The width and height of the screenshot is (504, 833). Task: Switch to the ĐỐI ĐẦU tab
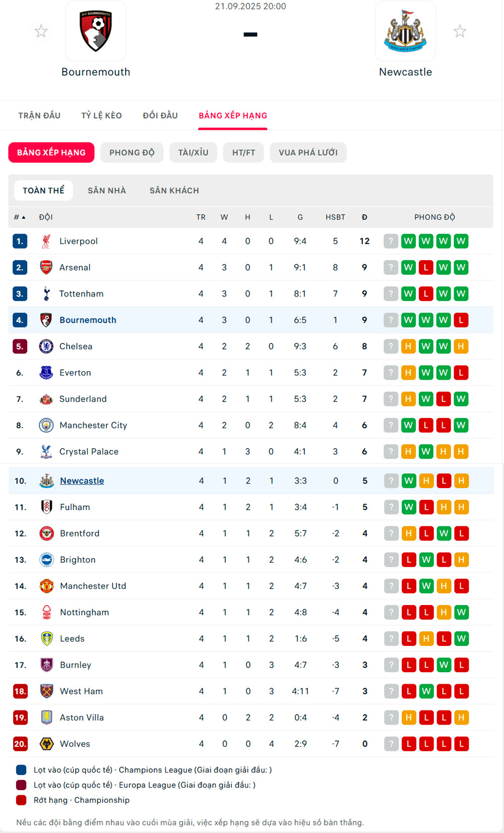(x=160, y=115)
